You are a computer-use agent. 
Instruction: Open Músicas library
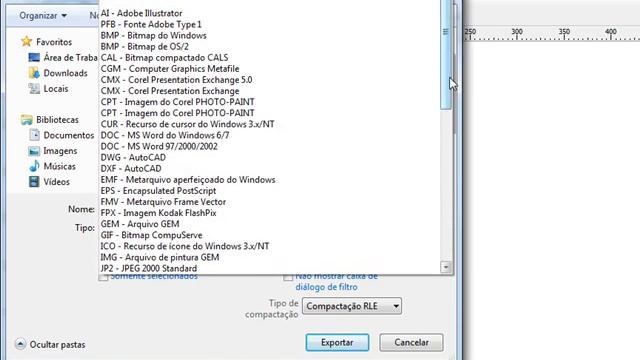52,166
